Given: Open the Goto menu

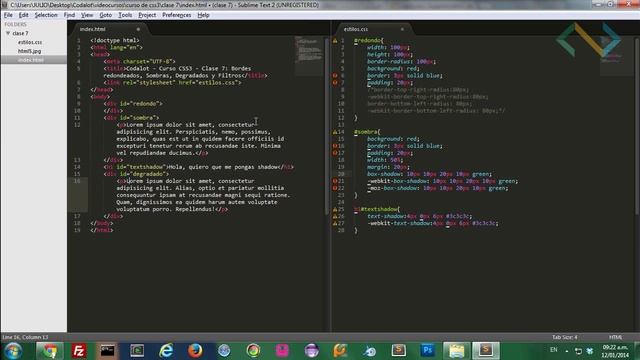Looking at the screenshot, I should coord(105,15).
